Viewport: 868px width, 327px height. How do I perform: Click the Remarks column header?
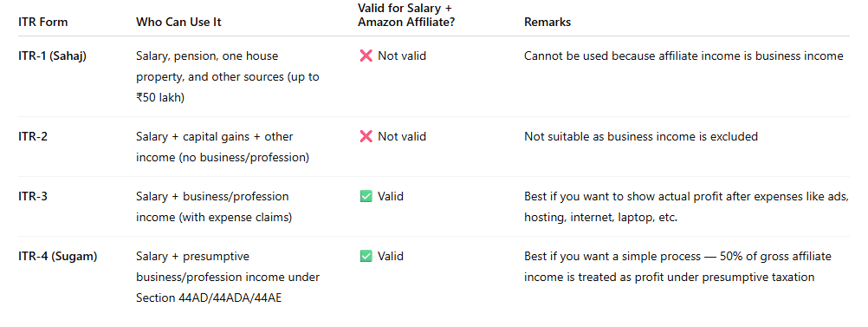click(547, 23)
